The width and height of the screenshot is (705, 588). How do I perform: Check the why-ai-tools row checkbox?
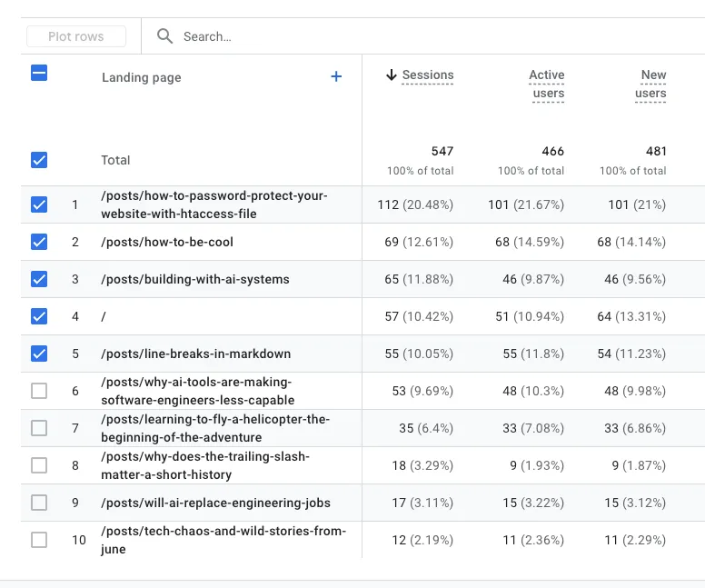39,391
